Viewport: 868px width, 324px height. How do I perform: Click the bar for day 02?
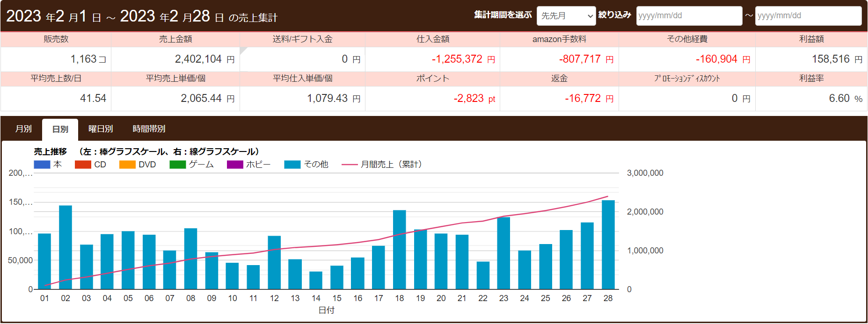(x=66, y=247)
